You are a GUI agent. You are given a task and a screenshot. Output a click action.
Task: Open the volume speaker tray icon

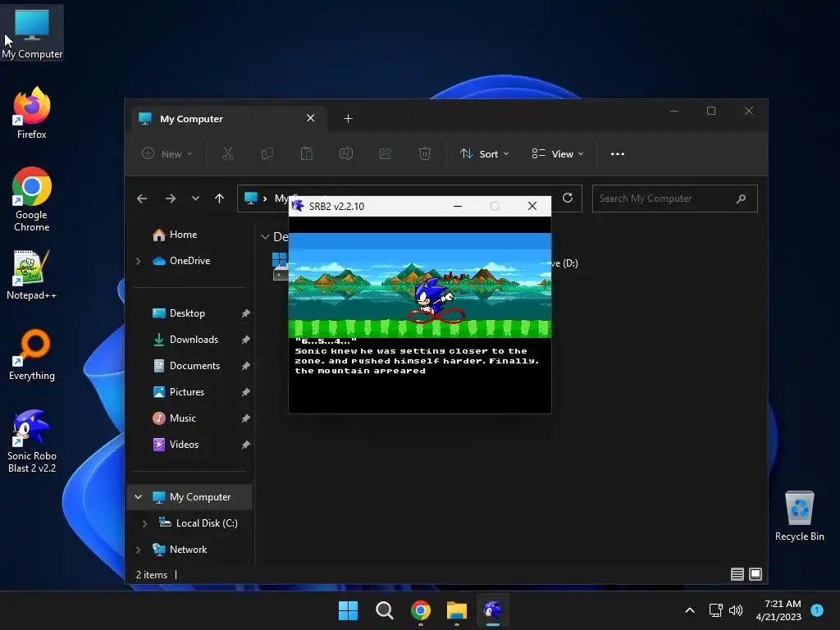coord(736,610)
